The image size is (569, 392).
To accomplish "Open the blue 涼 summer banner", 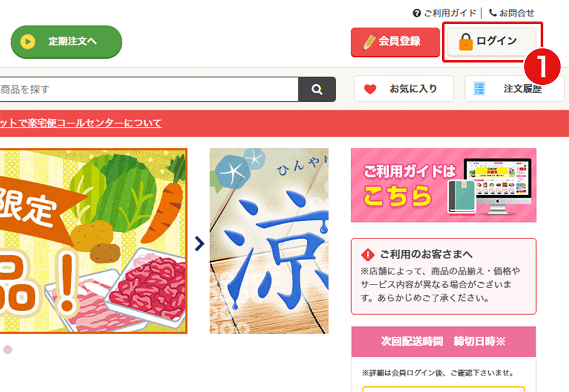I will 269,241.
